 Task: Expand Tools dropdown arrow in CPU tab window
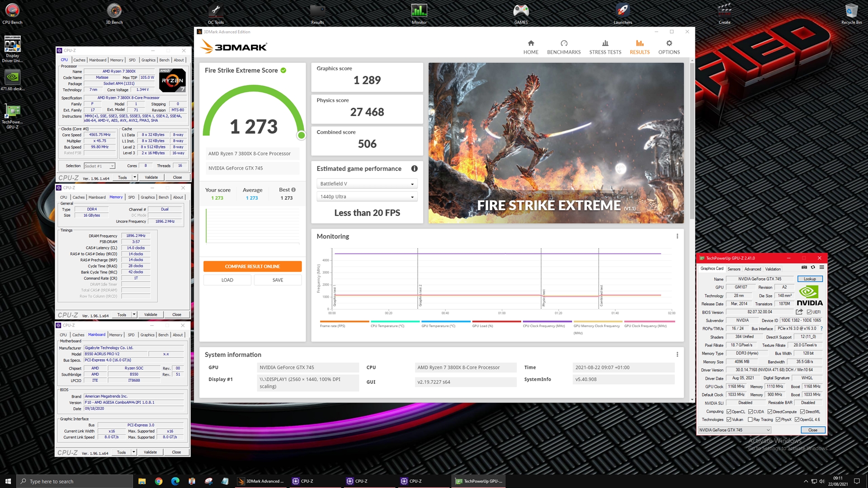point(135,177)
